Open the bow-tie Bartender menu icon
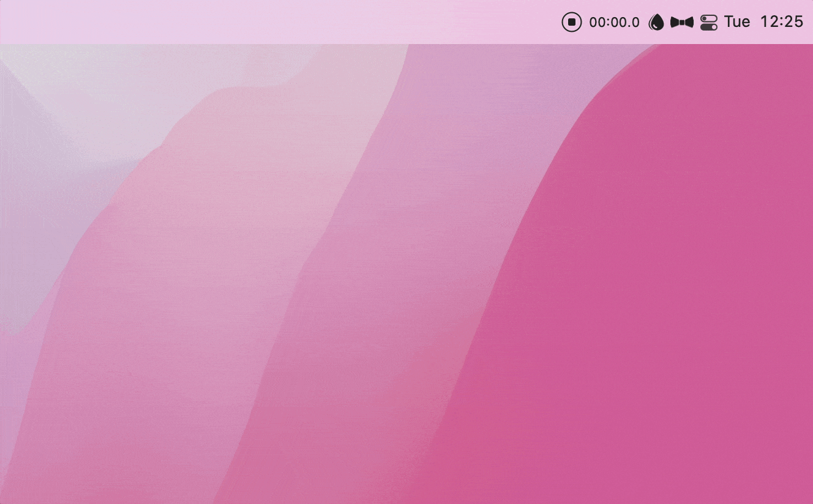 pyautogui.click(x=682, y=23)
